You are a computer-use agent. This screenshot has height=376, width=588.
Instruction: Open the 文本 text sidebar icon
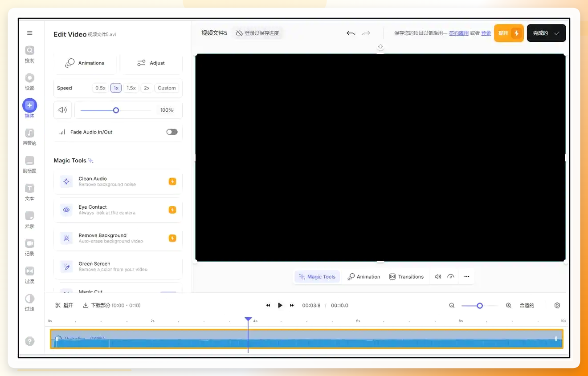tap(29, 188)
